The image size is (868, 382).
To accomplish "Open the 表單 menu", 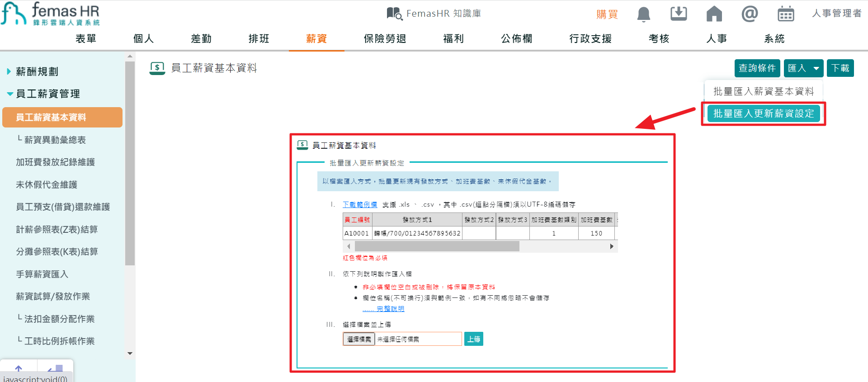I will coord(86,38).
